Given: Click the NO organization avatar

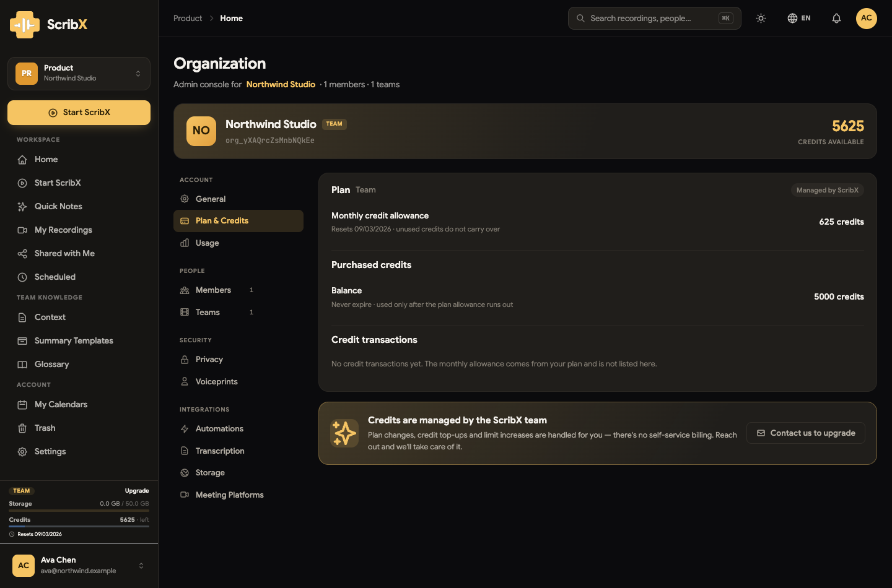Looking at the screenshot, I should (201, 131).
